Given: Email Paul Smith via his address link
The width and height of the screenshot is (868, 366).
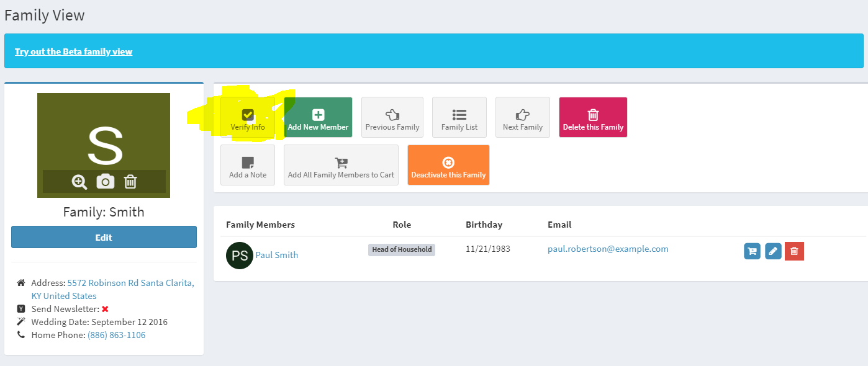Looking at the screenshot, I should (607, 249).
